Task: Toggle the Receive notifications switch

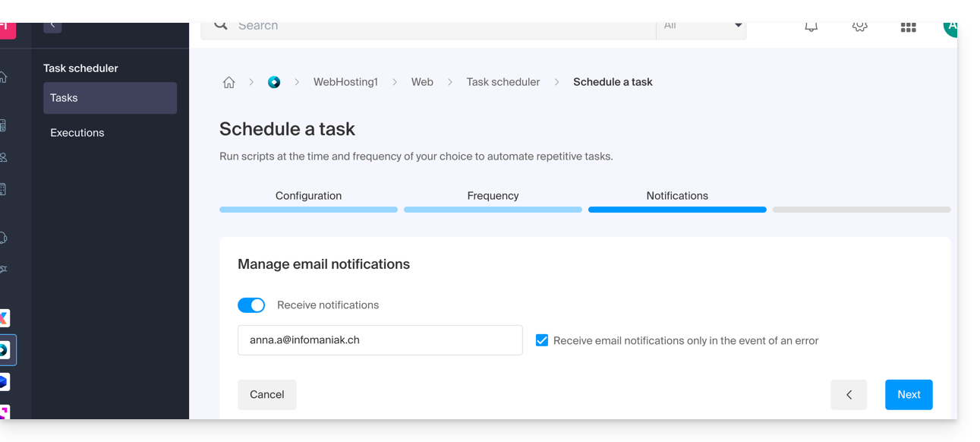Action: pyautogui.click(x=251, y=305)
